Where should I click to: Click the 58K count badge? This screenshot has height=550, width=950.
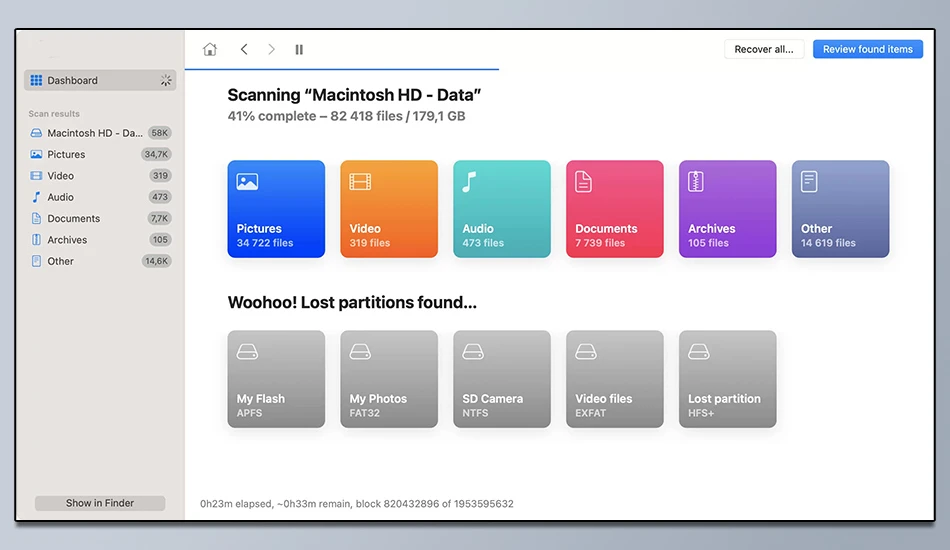[x=160, y=133]
